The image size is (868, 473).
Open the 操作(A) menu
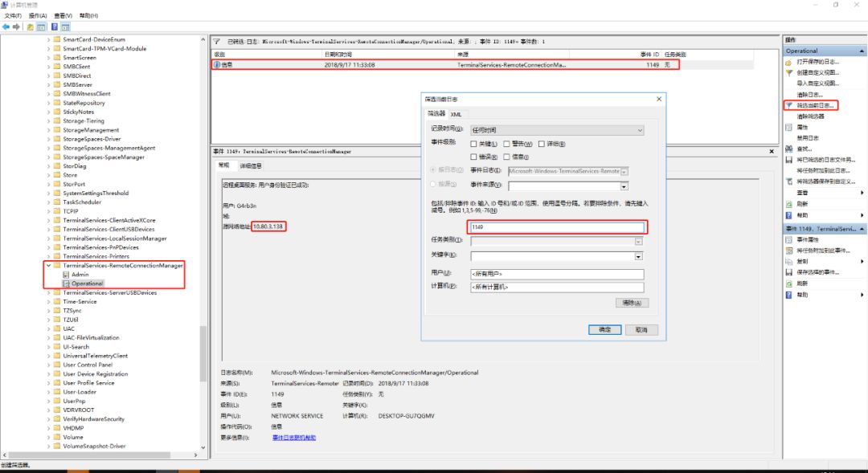coord(38,15)
